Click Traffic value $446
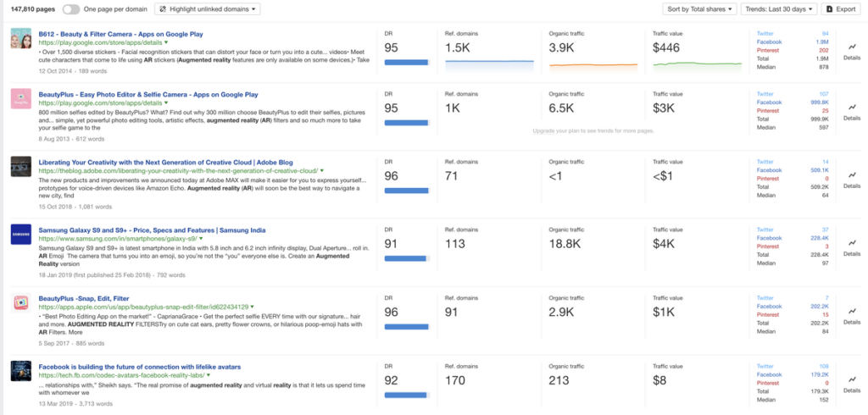The height and width of the screenshot is (415, 868). click(x=666, y=48)
